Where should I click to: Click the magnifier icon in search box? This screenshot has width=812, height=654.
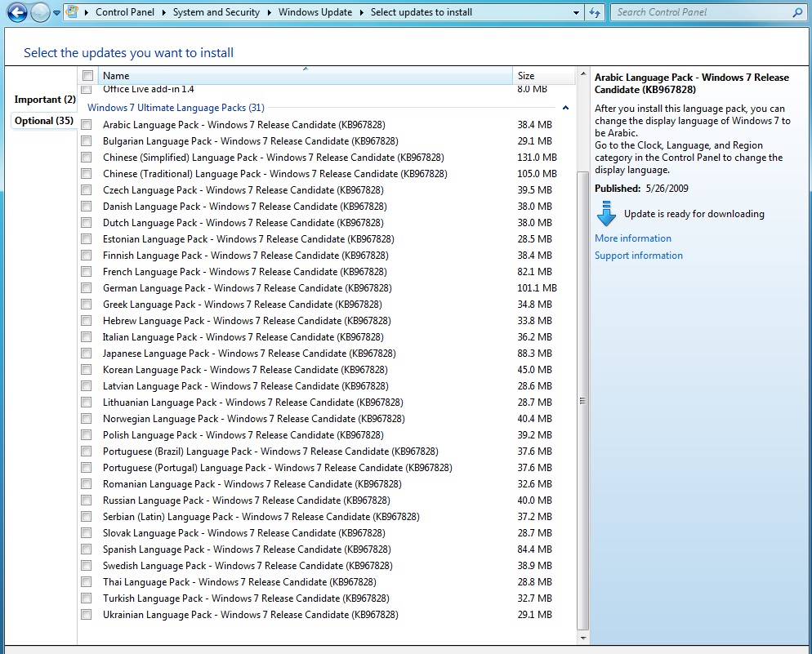point(797,12)
